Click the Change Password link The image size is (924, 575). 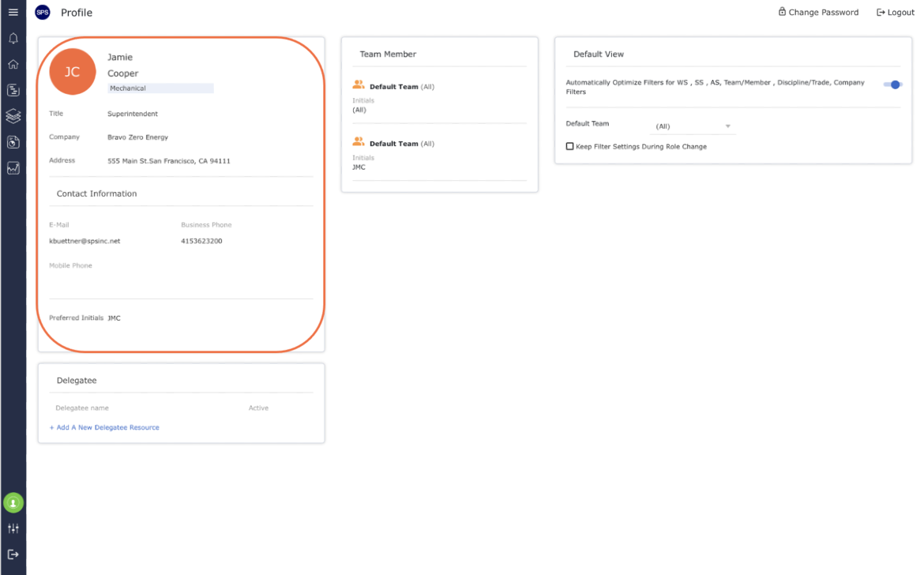point(818,12)
